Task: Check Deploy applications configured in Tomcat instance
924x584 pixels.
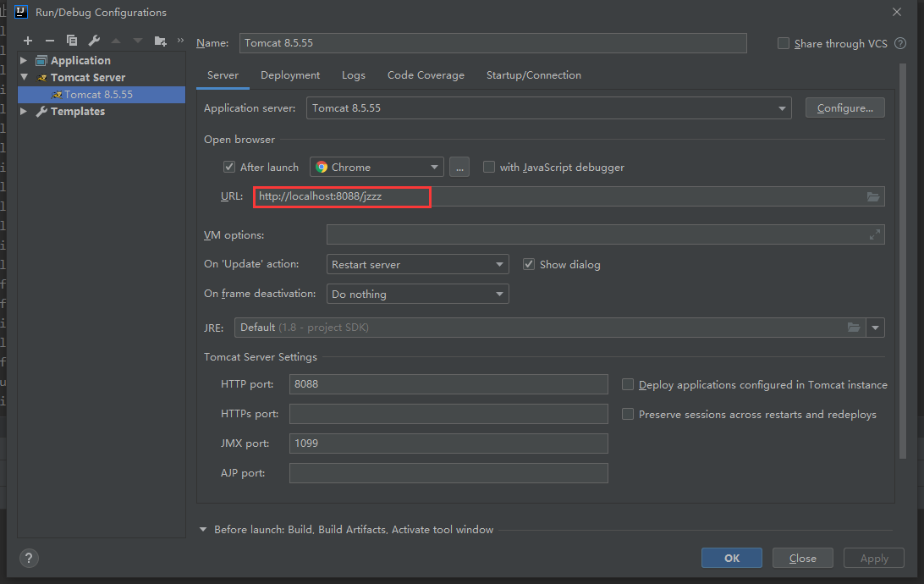Action: point(628,384)
